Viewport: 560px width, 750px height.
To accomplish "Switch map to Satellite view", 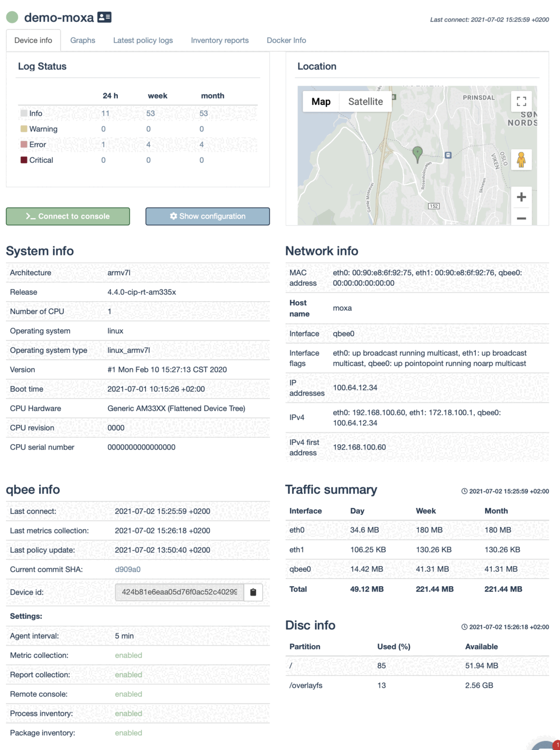I will pos(365,102).
